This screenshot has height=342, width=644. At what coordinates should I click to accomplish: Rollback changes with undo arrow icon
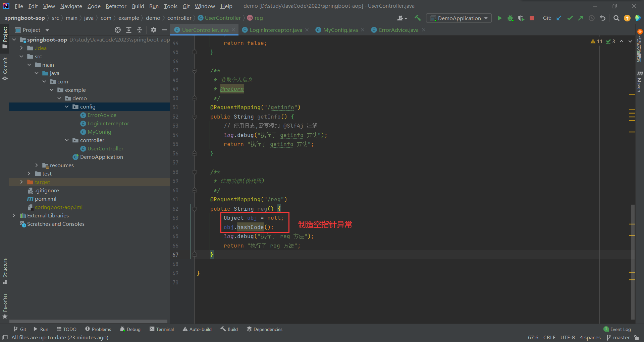pyautogui.click(x=603, y=18)
